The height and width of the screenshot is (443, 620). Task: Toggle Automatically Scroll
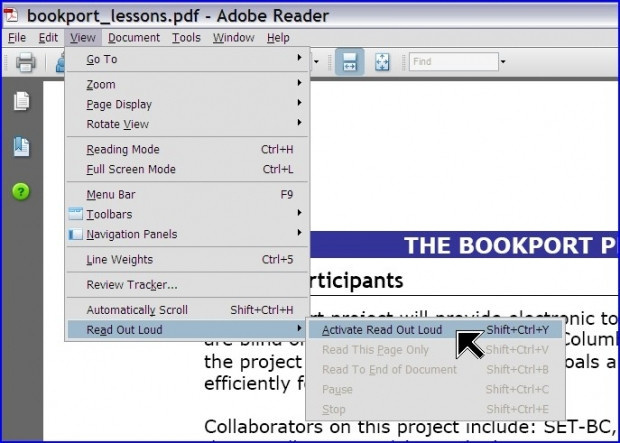click(x=187, y=310)
